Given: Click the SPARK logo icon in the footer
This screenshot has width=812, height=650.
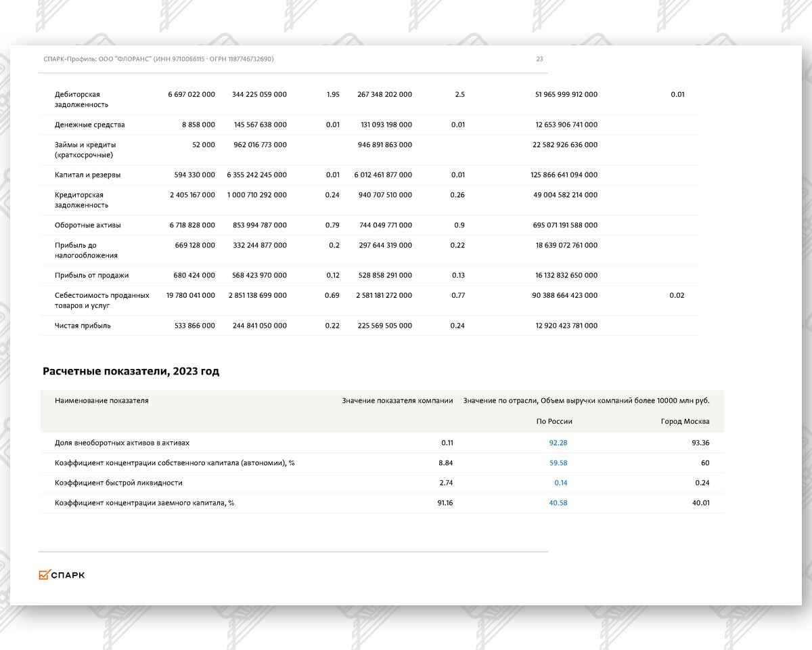Looking at the screenshot, I should coord(62,574).
